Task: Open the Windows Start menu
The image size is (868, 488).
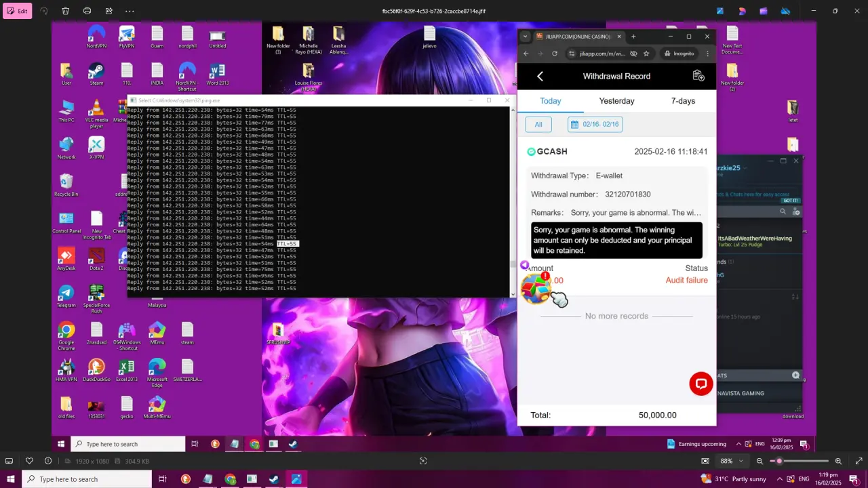Action: click(x=11, y=479)
